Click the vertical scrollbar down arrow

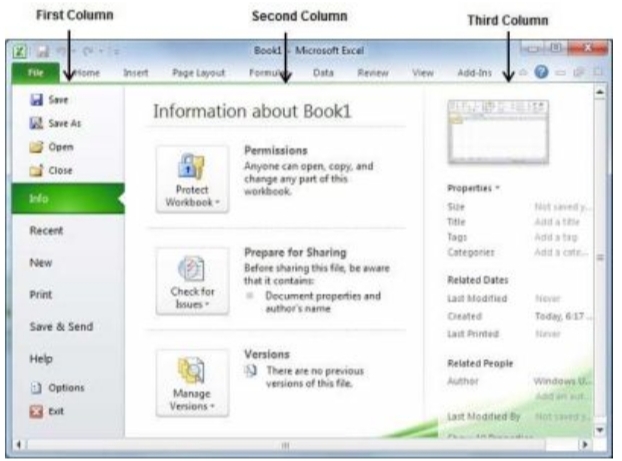click(x=600, y=430)
